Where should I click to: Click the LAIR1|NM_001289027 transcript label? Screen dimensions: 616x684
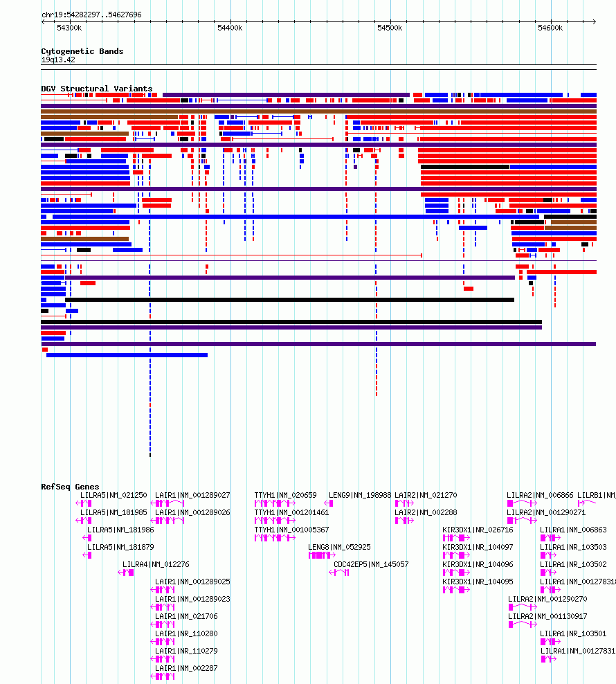pos(192,495)
